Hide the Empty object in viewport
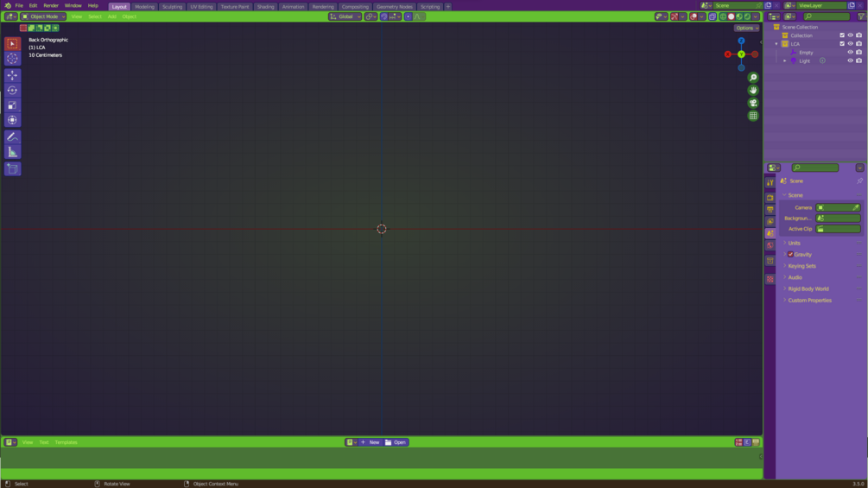Viewport: 868px width, 488px height. coord(850,53)
